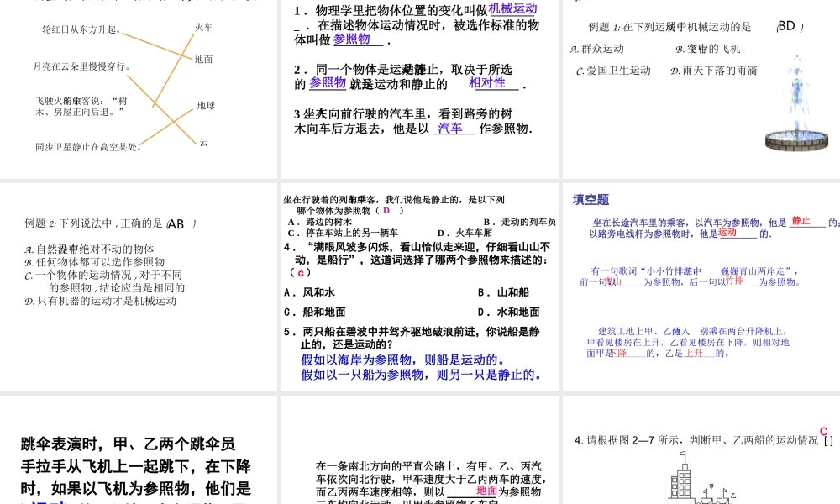The height and width of the screenshot is (504, 840).
Task: Open the slide with the 图 2—7 ship diagram
Action: coord(701,450)
